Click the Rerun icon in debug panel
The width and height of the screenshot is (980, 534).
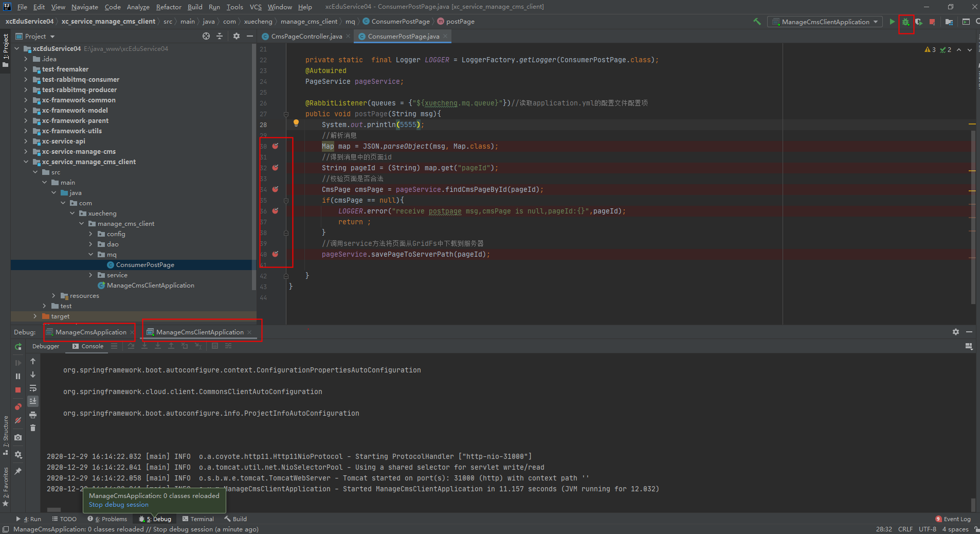[x=17, y=347]
